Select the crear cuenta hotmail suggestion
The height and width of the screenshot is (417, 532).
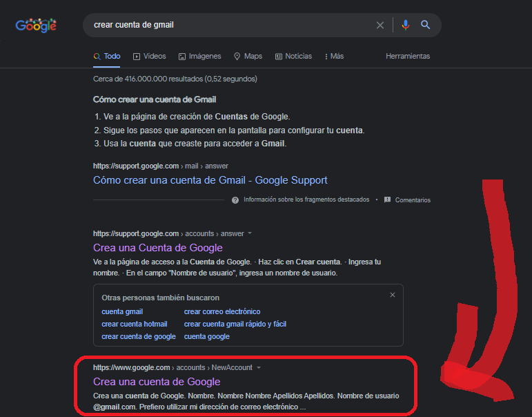(134, 324)
